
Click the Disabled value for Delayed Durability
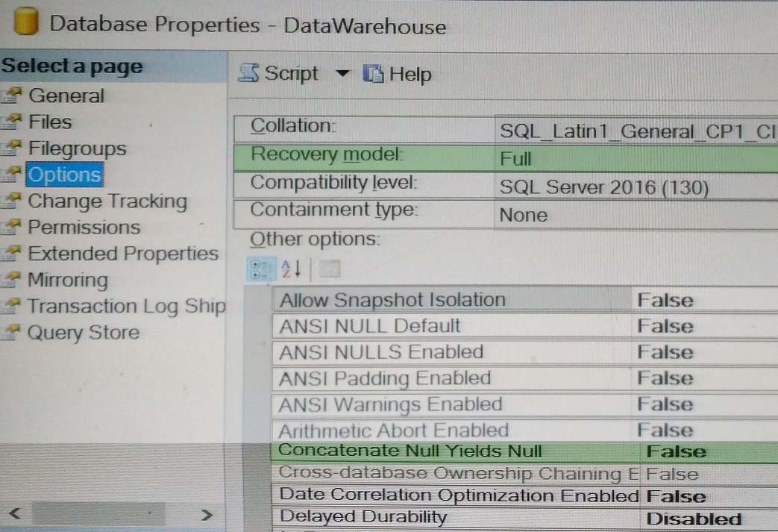point(694,519)
